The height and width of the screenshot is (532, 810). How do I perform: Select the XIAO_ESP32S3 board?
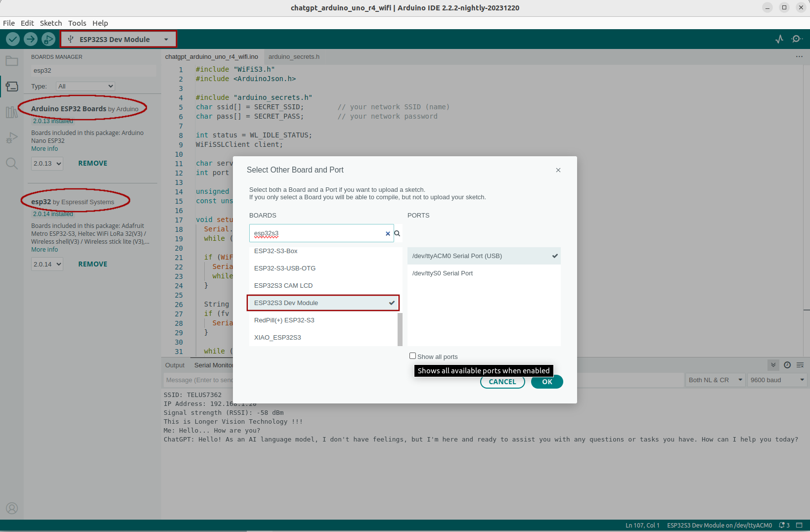[x=323, y=338]
